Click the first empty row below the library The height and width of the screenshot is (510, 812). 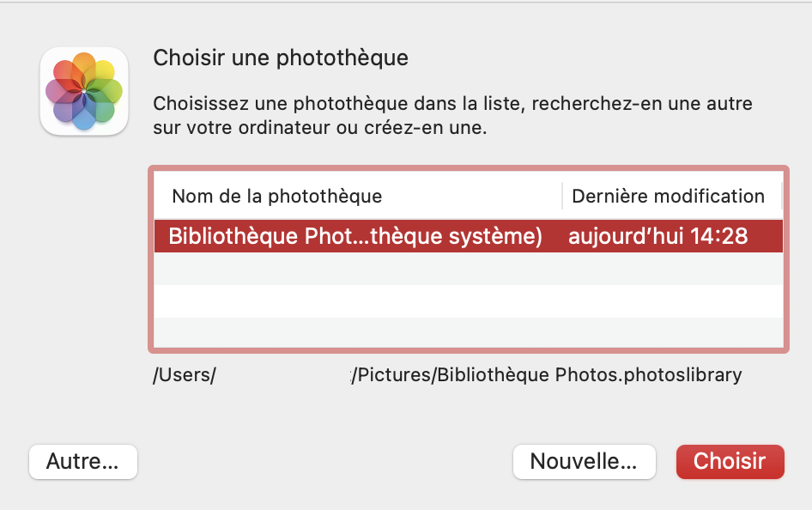(x=468, y=269)
